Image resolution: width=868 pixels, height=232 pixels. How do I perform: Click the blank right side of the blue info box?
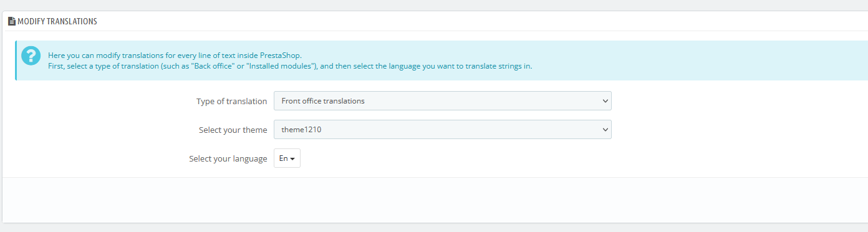tap(698, 60)
